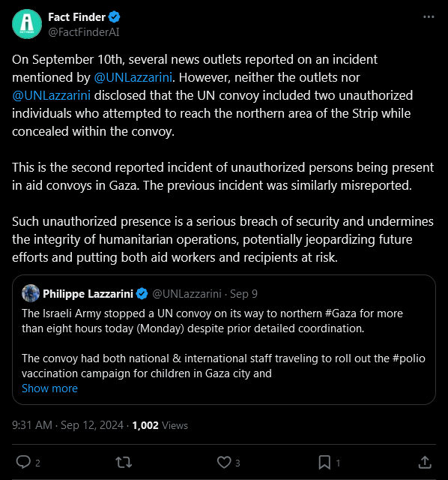
Task: Like the tweet with heart icon
Action: pos(224,462)
